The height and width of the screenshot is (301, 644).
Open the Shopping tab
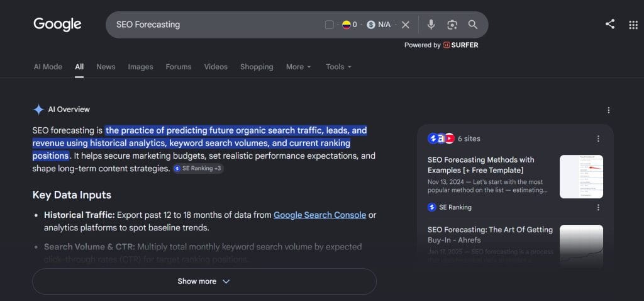click(x=257, y=67)
